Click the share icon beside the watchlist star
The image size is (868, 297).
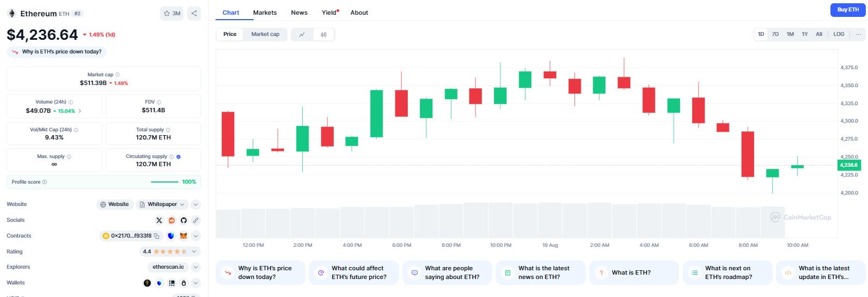[194, 14]
